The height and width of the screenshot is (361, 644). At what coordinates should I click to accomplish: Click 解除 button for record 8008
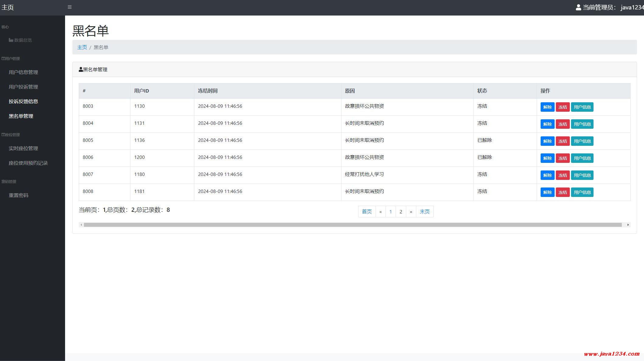[547, 192]
